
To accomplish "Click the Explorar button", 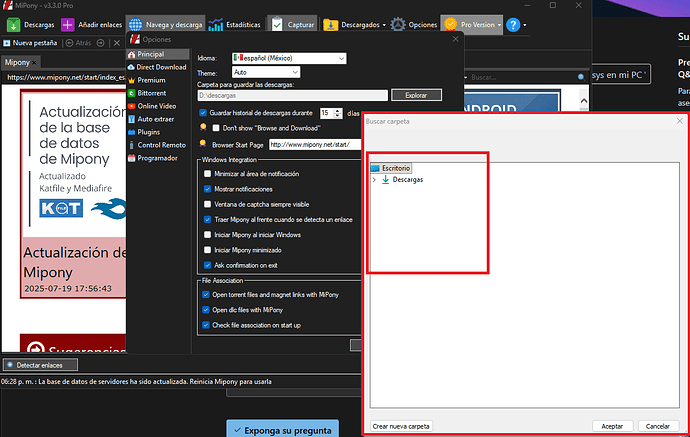I will click(x=410, y=95).
